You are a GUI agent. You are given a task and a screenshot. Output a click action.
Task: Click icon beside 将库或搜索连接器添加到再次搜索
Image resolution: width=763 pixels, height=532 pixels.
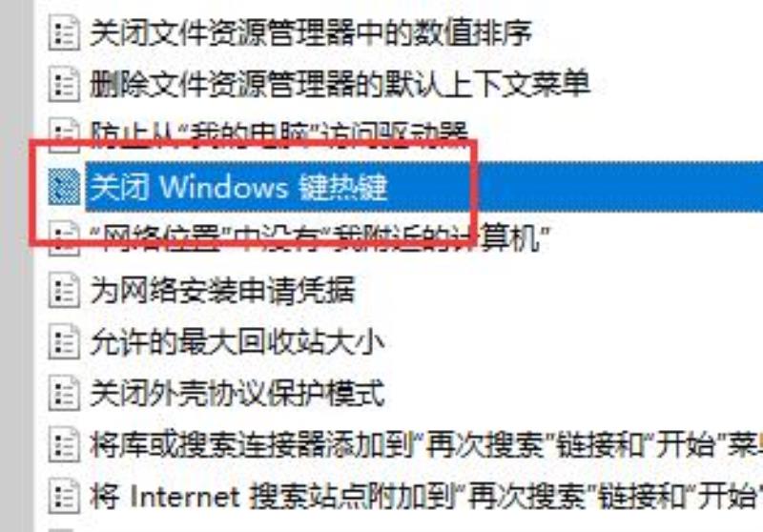pos(64,445)
